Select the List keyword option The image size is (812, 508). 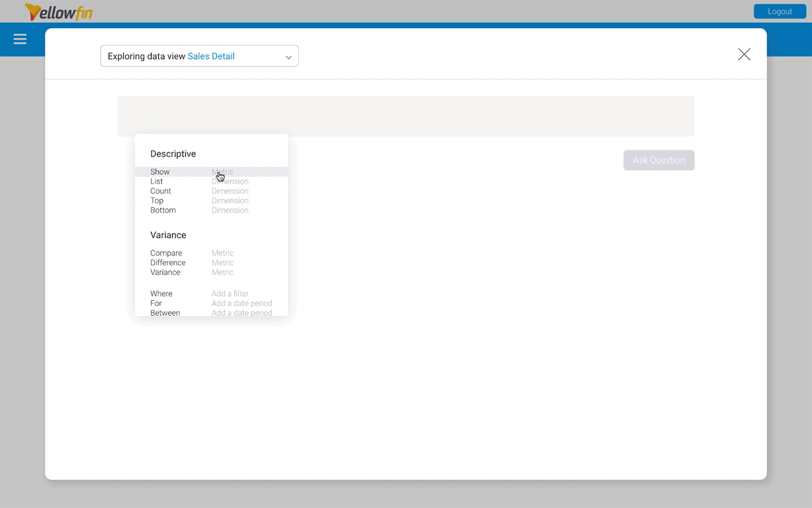[157, 181]
